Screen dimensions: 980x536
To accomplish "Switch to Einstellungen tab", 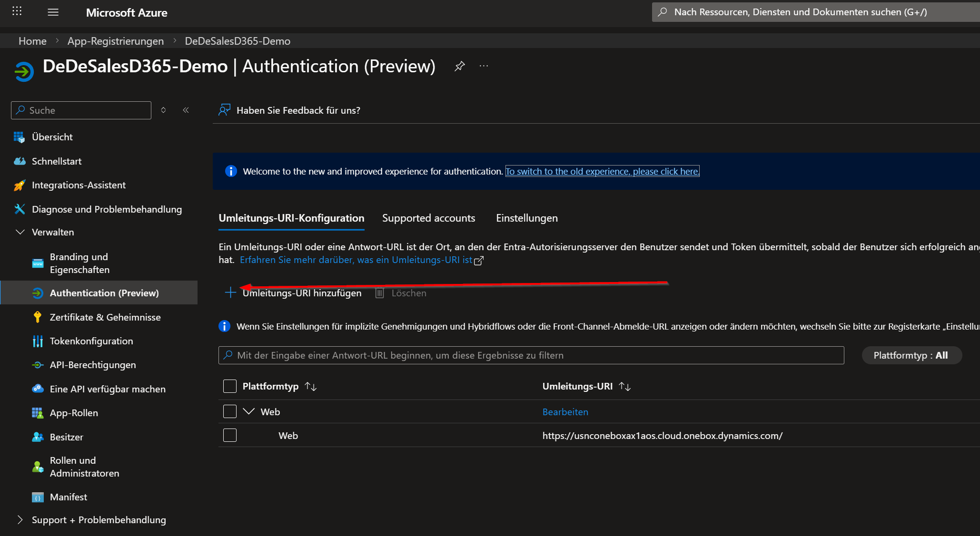I will [527, 218].
